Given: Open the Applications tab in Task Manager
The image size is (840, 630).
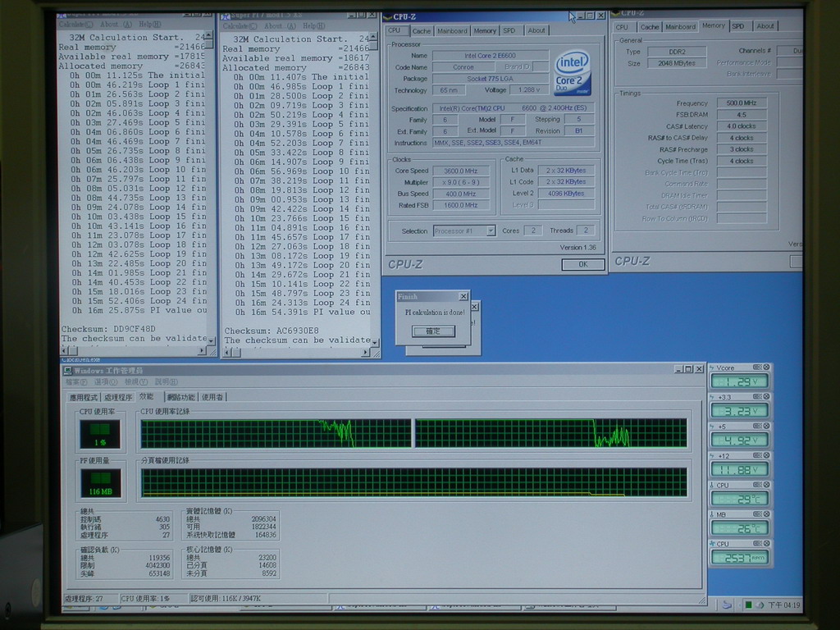Looking at the screenshot, I should coord(84,398).
